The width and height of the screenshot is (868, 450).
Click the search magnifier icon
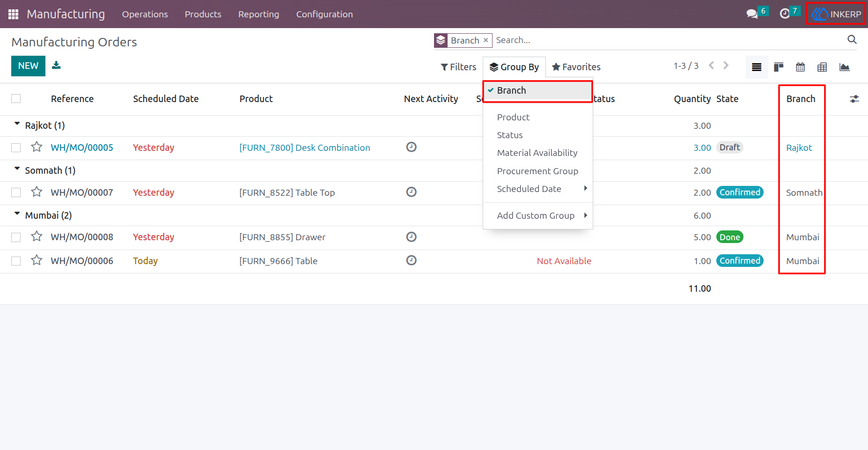[x=852, y=40]
